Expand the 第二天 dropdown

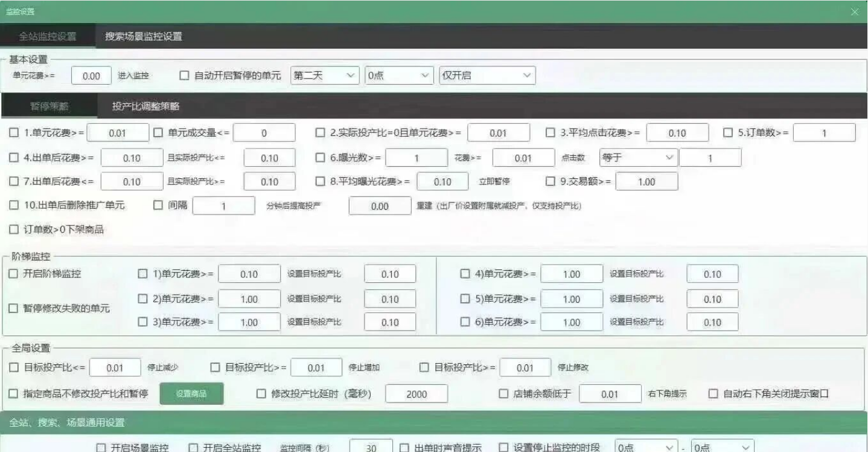pyautogui.click(x=325, y=76)
